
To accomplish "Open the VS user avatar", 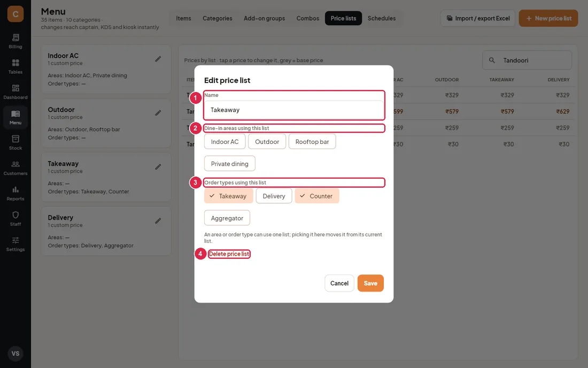I will pyautogui.click(x=16, y=354).
